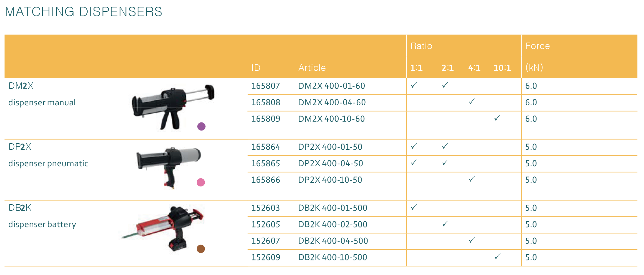Click the 10:1 checkmark for DM2X 400-10-60
Image resolution: width=644 pixels, height=275 pixels.
(497, 118)
